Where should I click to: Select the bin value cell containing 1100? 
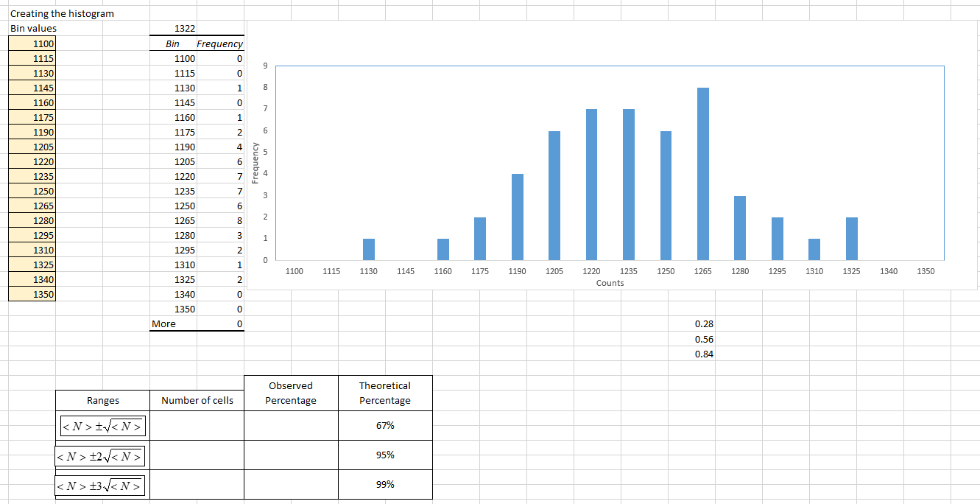(x=32, y=43)
